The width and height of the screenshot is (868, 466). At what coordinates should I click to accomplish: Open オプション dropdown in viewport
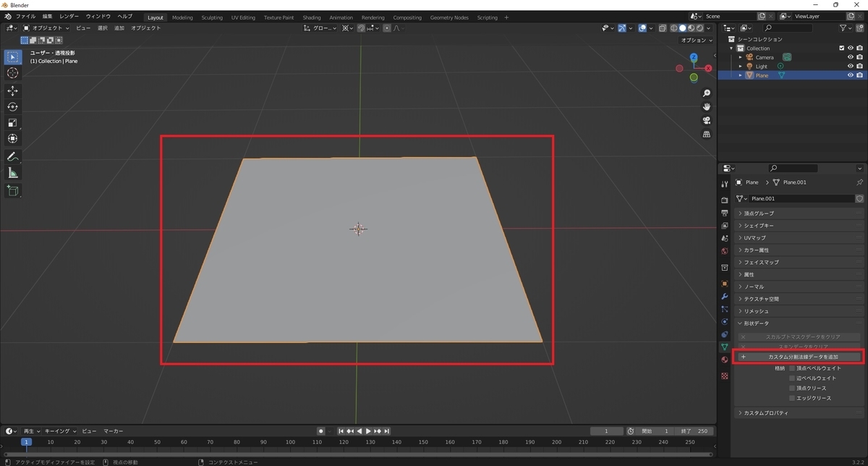pyautogui.click(x=697, y=41)
